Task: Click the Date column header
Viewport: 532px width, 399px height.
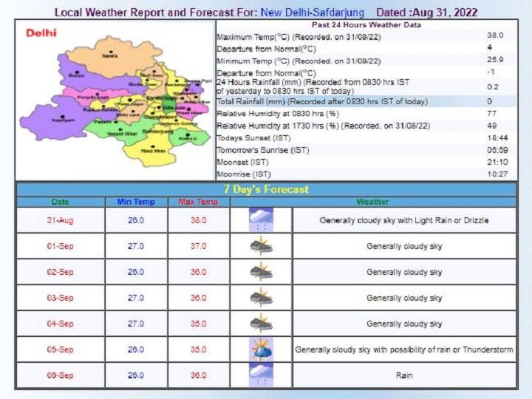Action: [60, 202]
